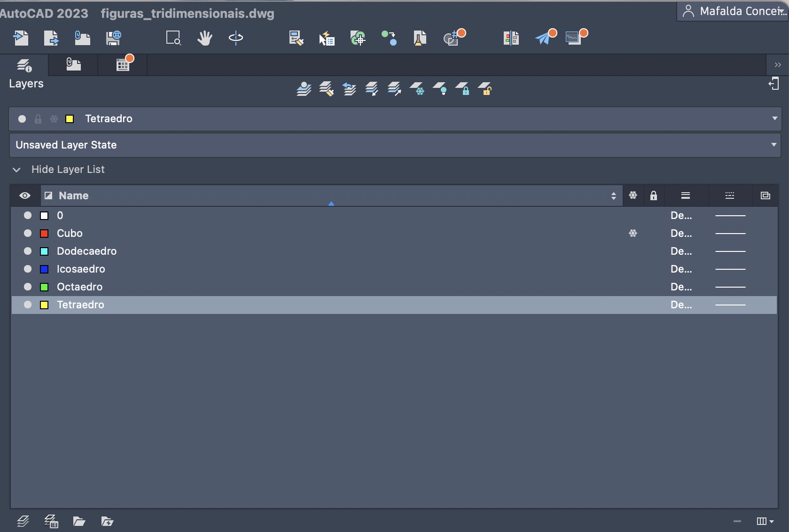
Task: Toggle the on/off dot in current layer dropdown
Action: [22, 119]
